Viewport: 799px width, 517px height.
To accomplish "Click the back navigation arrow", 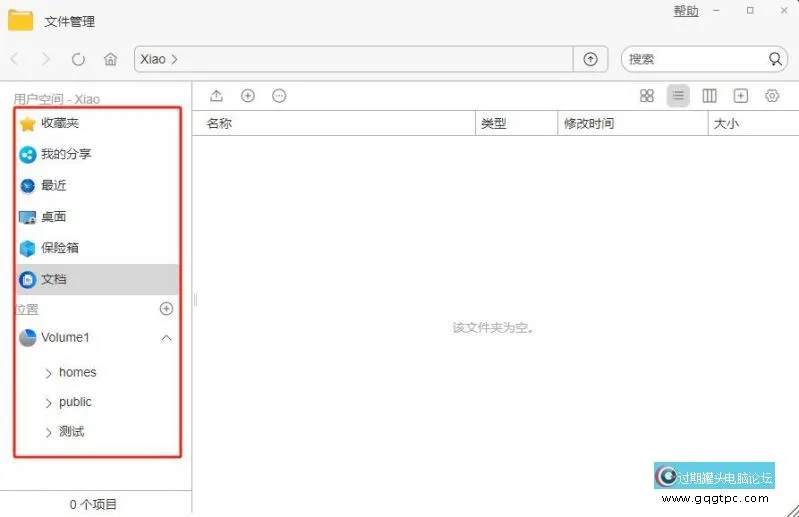I will (14, 59).
